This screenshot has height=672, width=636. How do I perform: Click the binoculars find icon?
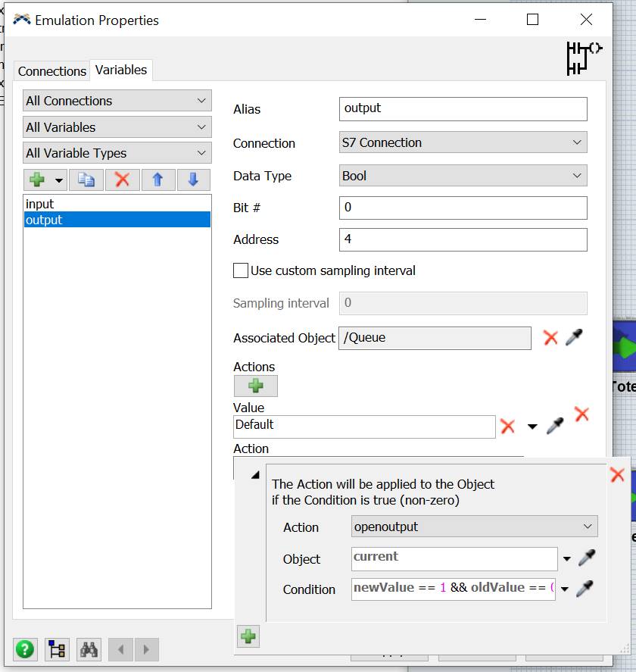coord(89,649)
